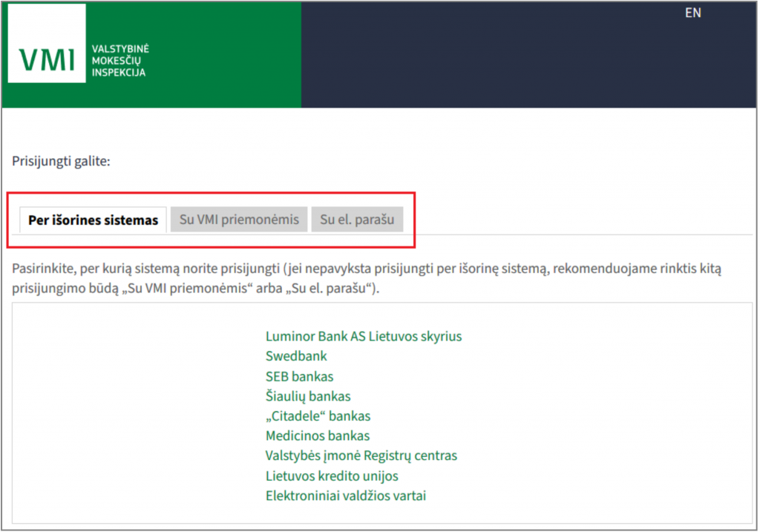Log in via Luminor Bank AS Lietuvos skyrius
The height and width of the screenshot is (532, 760).
[364, 336]
